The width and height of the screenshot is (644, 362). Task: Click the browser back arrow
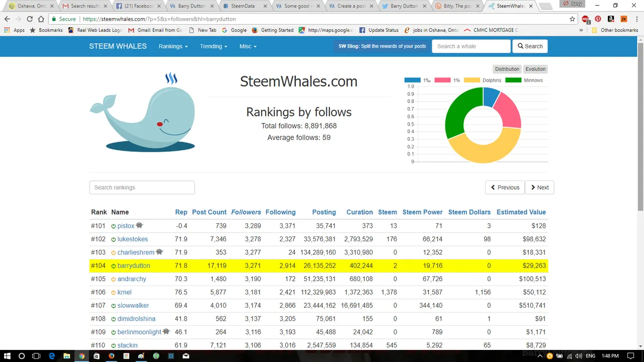[x=7, y=19]
